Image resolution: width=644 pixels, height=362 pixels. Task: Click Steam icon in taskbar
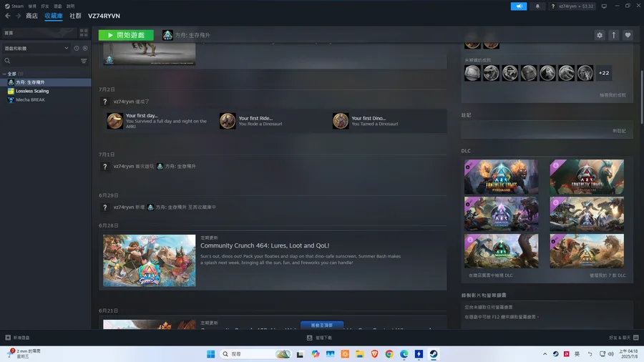point(434,354)
